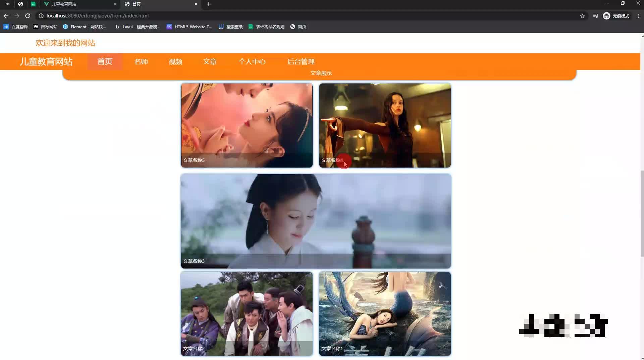The width and height of the screenshot is (644, 360).
Task: Click the muted audio tab icon
Action: pos(8,4)
